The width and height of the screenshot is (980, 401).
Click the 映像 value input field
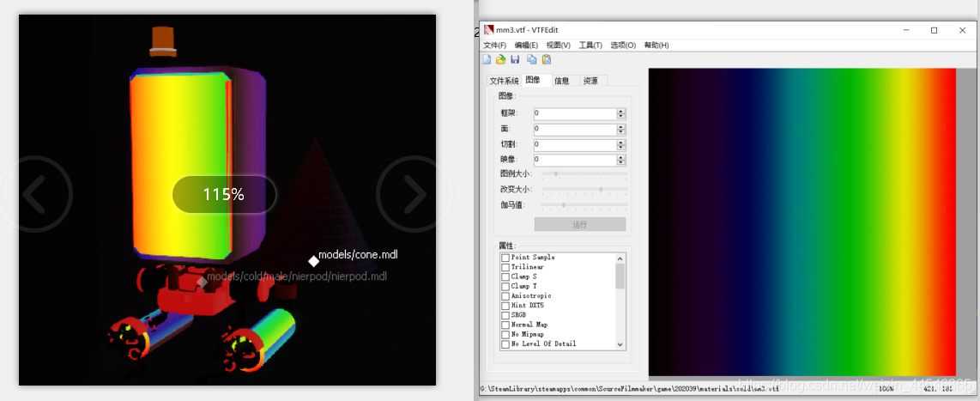(575, 161)
